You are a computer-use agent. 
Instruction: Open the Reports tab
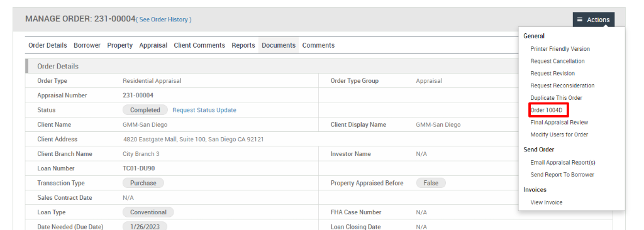tap(243, 45)
